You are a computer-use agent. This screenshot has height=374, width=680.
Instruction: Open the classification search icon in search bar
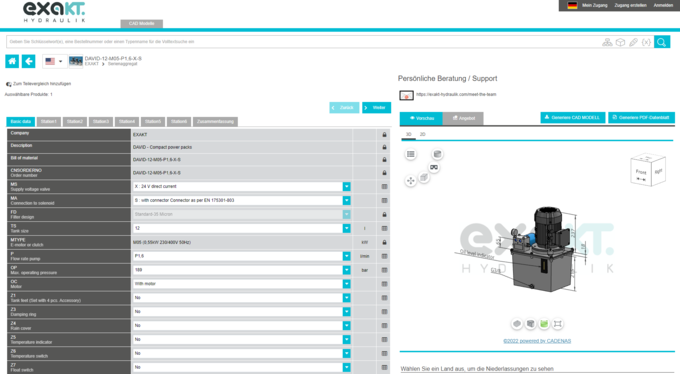[x=607, y=42]
